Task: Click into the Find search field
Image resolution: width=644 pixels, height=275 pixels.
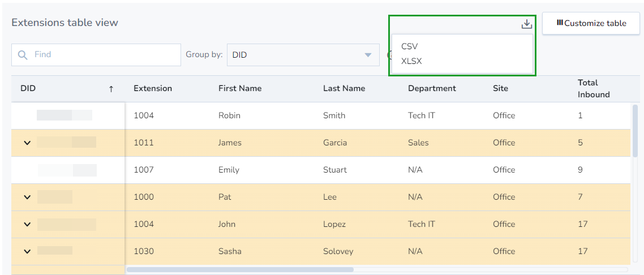Action: [x=96, y=54]
